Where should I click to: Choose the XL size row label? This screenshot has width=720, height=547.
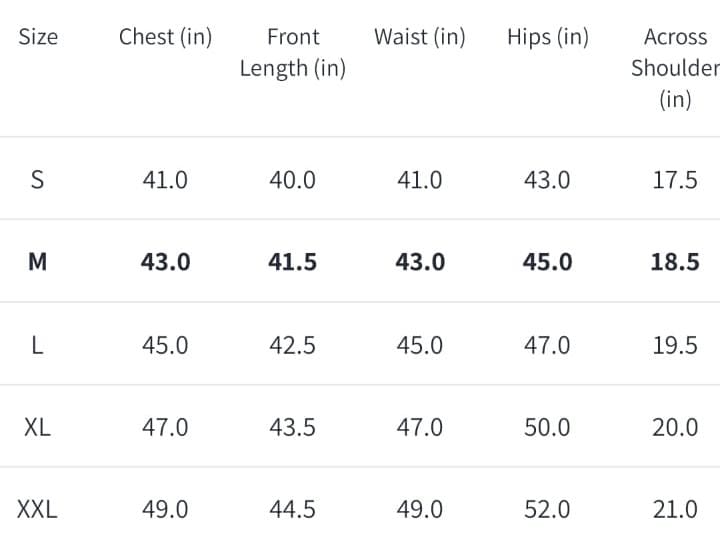click(38, 427)
